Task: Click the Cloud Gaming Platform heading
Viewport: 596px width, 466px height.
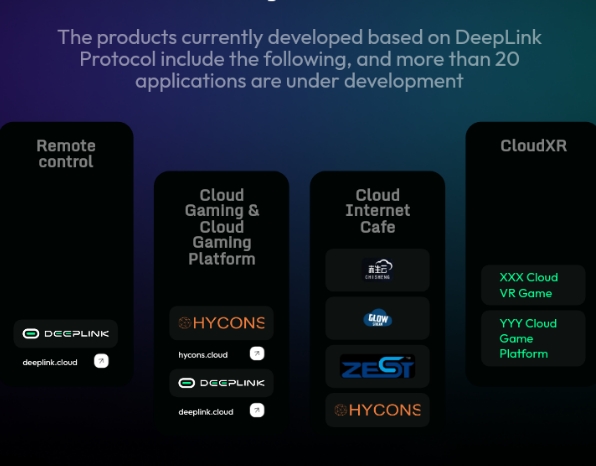Action: point(222,227)
